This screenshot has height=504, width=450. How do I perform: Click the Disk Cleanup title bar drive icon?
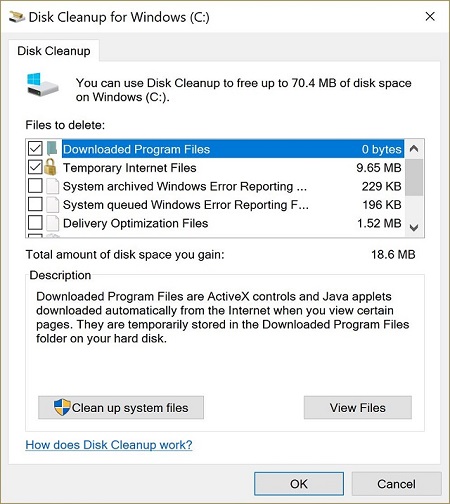point(16,17)
